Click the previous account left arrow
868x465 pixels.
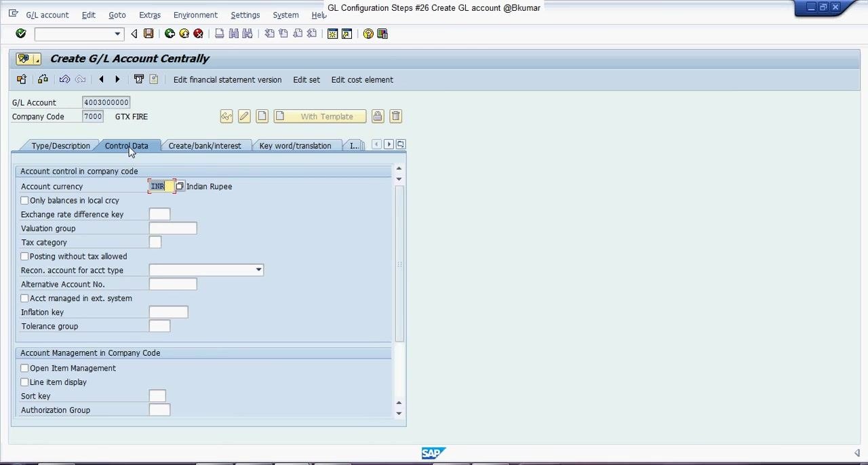pyautogui.click(x=101, y=80)
